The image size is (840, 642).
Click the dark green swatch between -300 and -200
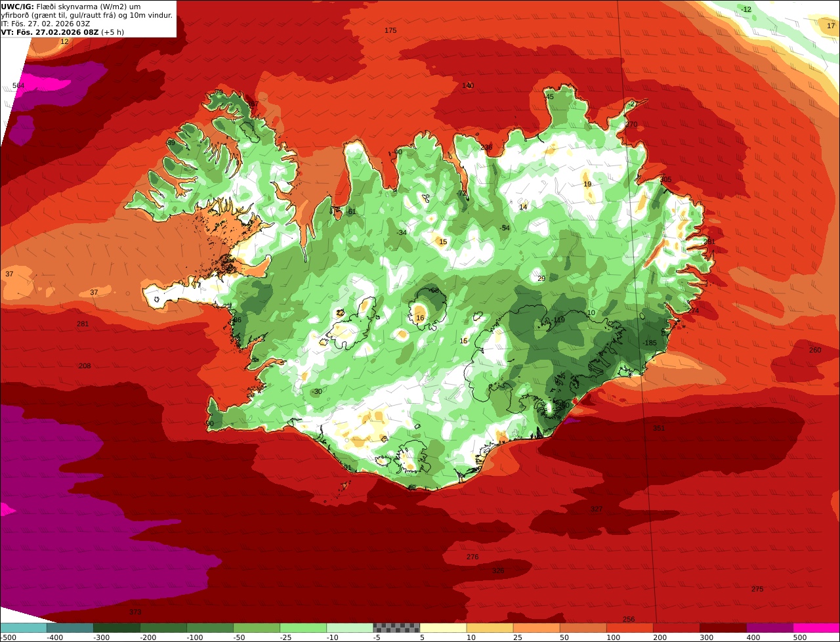116,628
